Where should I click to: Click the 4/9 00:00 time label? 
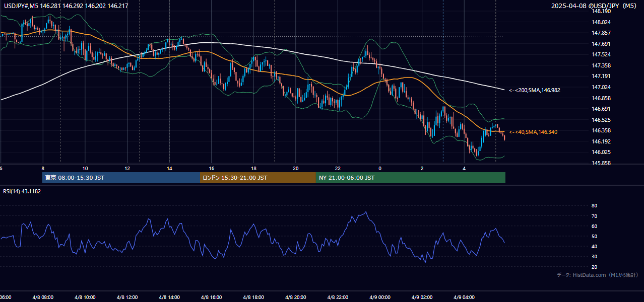click(380, 297)
